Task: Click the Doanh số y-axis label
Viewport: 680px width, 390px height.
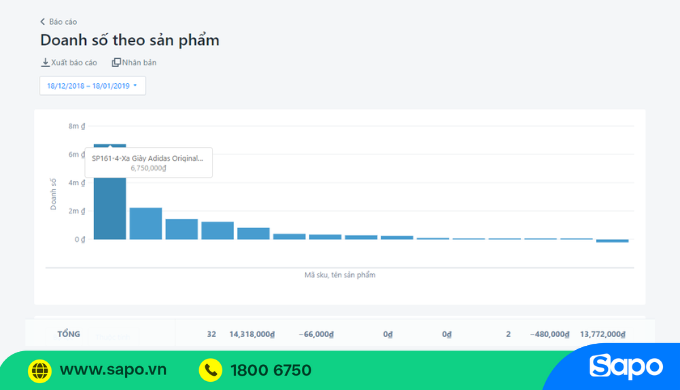Action: (x=53, y=194)
